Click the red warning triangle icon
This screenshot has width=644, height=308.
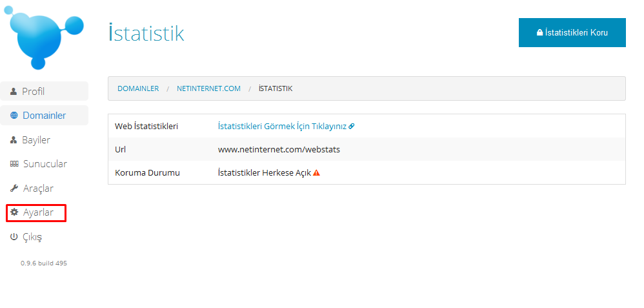(x=316, y=173)
